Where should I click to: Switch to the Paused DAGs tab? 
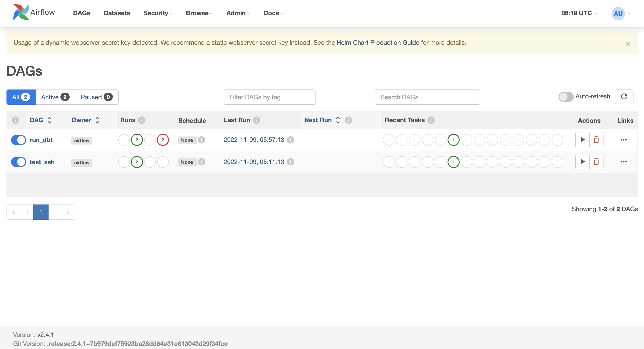[96, 97]
